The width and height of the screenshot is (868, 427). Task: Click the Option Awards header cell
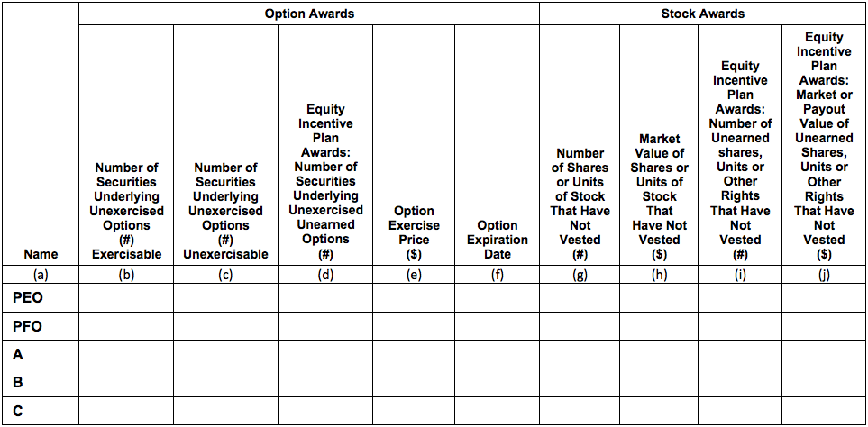(309, 14)
